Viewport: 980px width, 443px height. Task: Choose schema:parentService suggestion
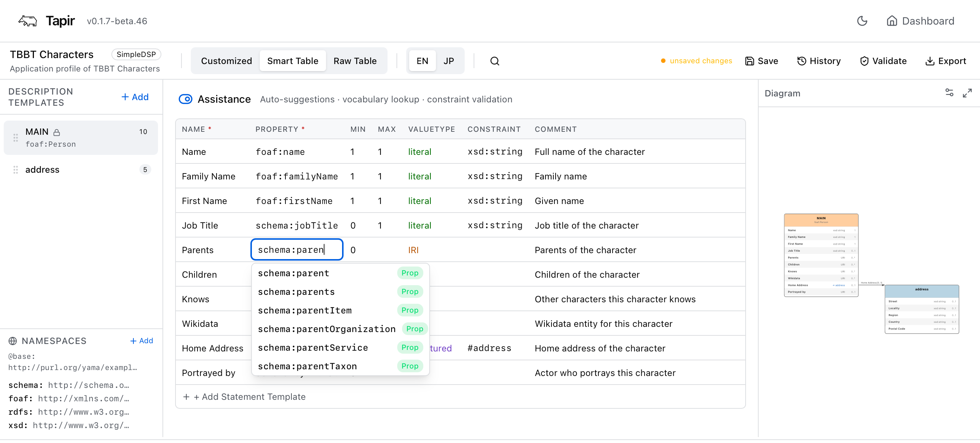pyautogui.click(x=340, y=347)
